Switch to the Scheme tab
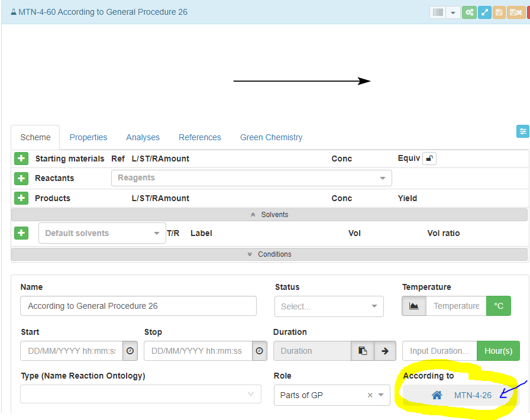Screen dimensions: 530x420 point(35,137)
